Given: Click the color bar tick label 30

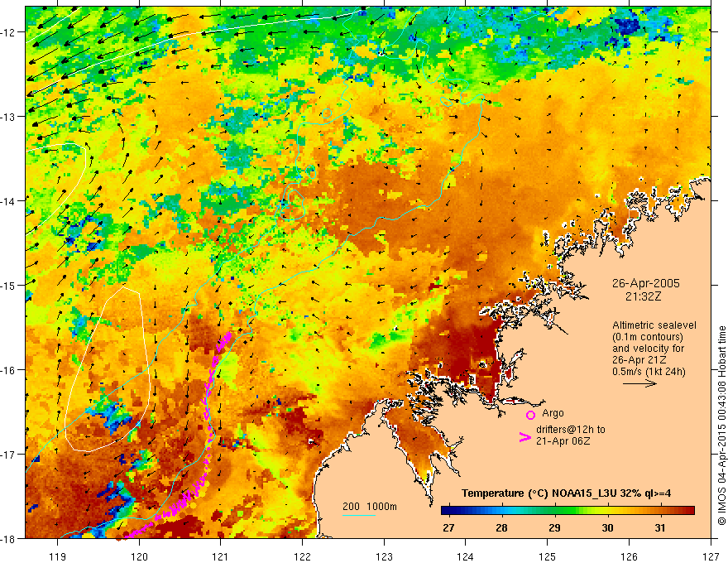Looking at the screenshot, I should pyautogui.click(x=607, y=527).
